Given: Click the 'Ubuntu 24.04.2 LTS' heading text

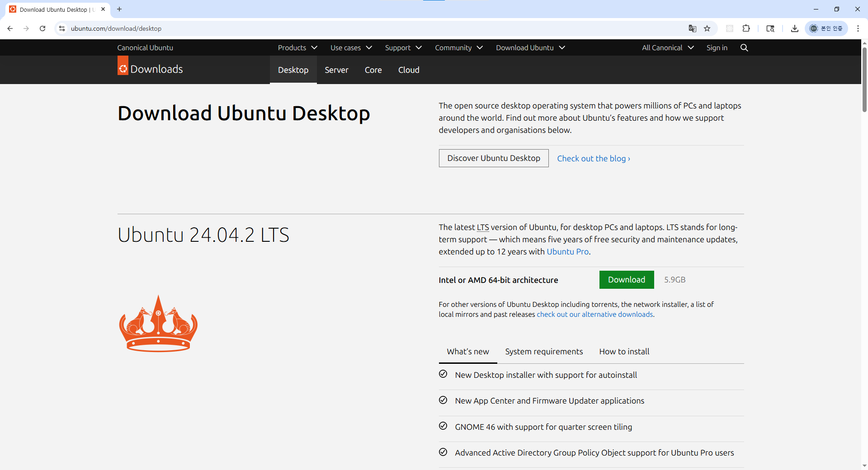Looking at the screenshot, I should click(x=203, y=235).
